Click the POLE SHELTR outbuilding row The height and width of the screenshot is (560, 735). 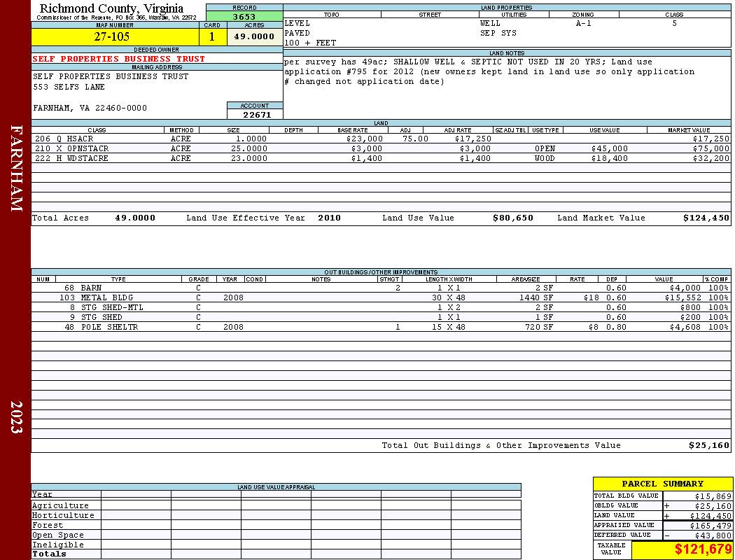[381, 327]
